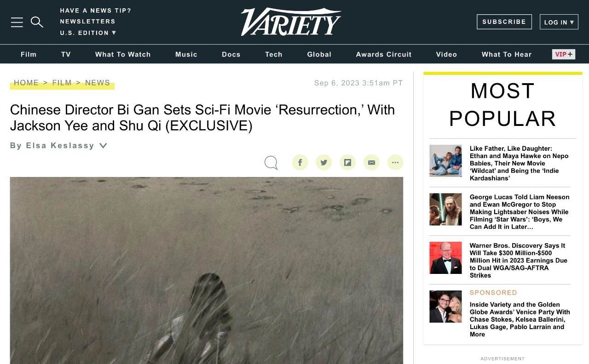Click the Variety logo

pos(291,22)
